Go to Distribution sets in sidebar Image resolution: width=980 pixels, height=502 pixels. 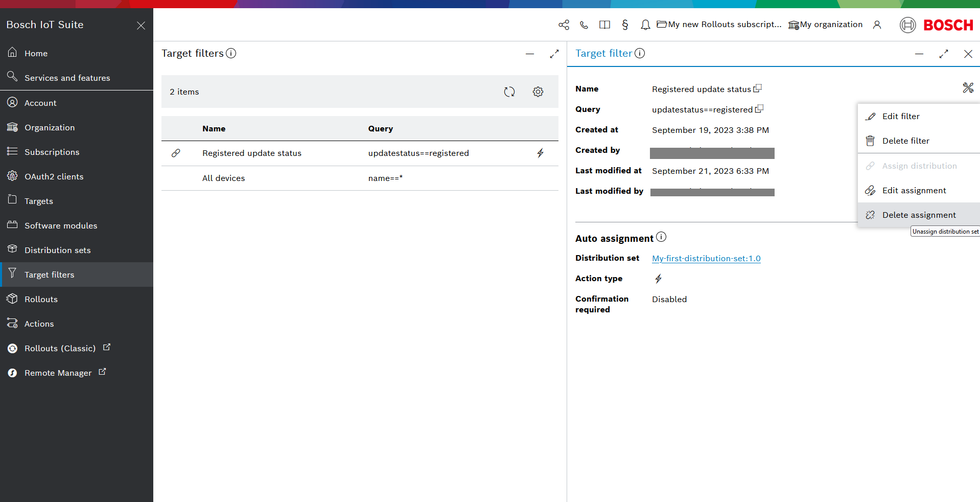click(57, 250)
